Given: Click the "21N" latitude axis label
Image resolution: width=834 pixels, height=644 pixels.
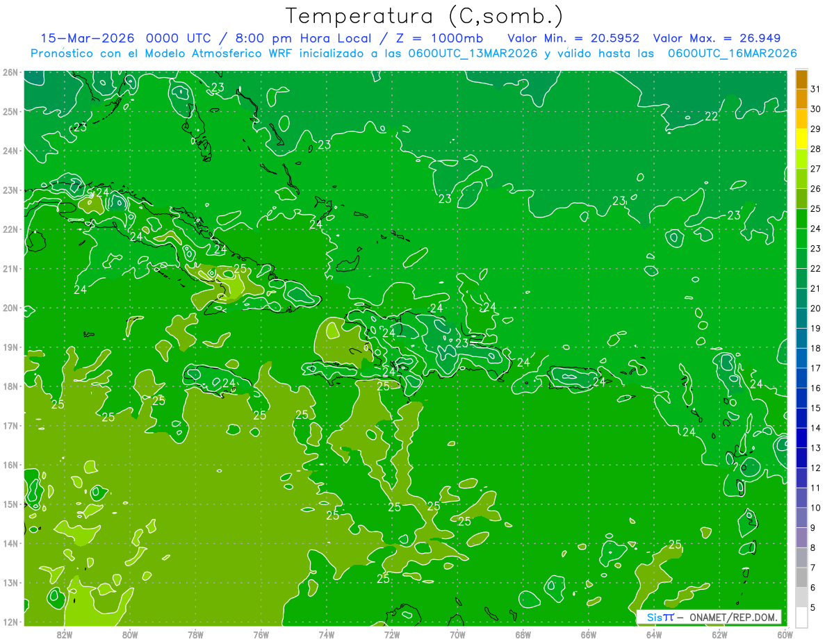Looking at the screenshot, I should tap(10, 268).
